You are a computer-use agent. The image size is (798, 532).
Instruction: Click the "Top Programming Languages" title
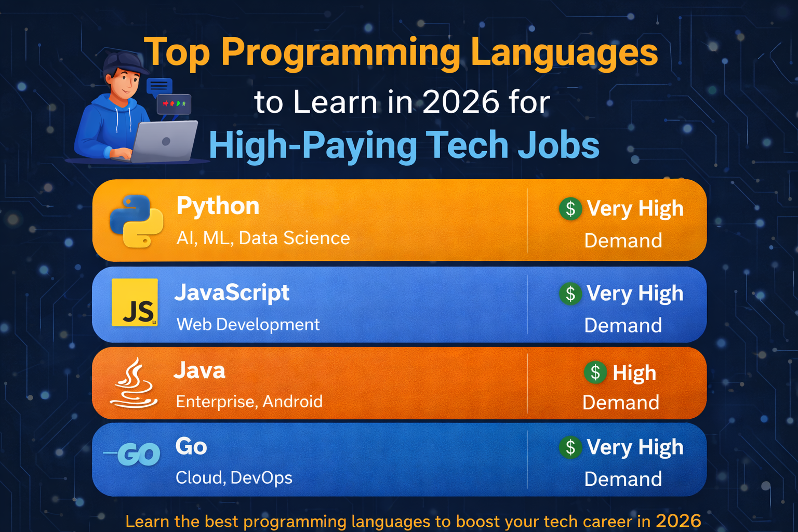tap(401, 52)
